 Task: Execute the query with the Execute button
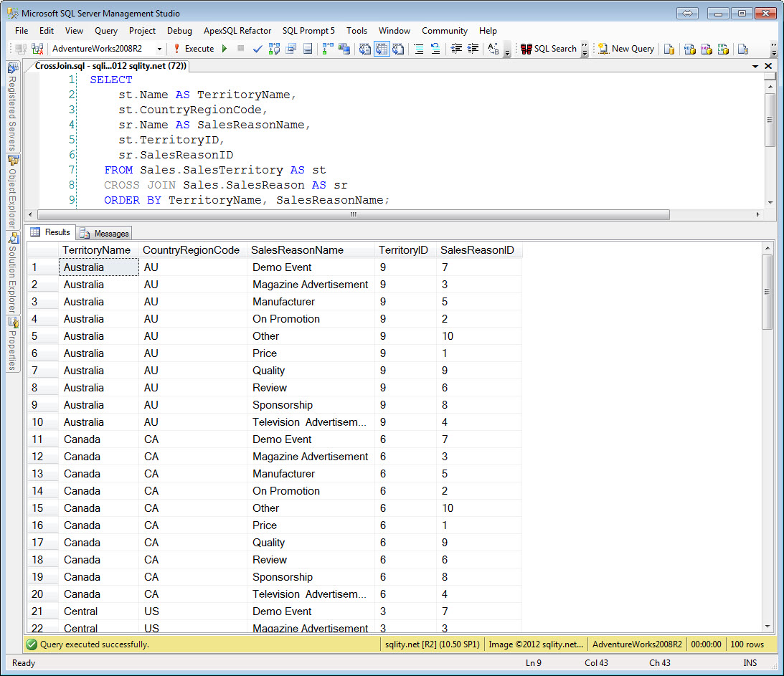click(x=196, y=49)
